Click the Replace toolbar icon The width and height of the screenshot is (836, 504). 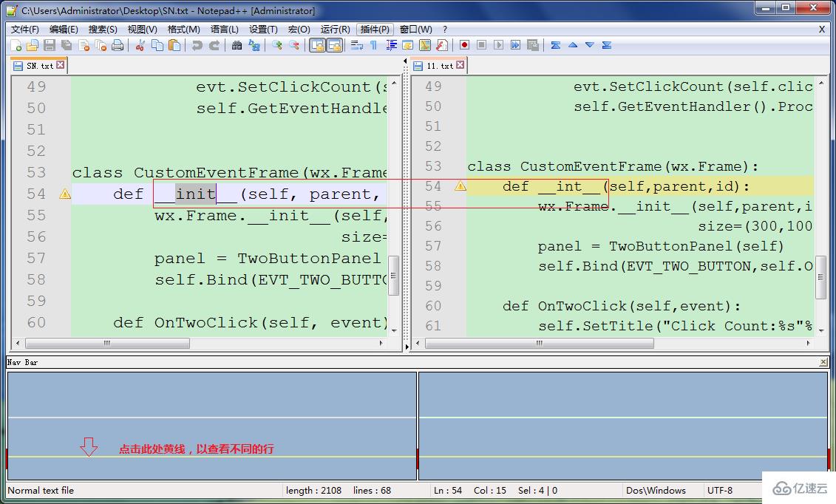point(254,45)
